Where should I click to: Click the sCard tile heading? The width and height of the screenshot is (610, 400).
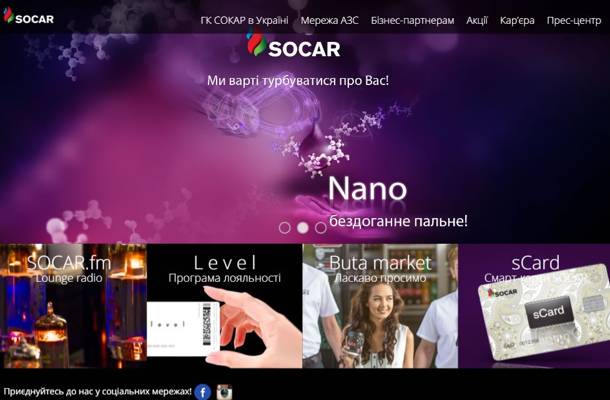pos(535,263)
